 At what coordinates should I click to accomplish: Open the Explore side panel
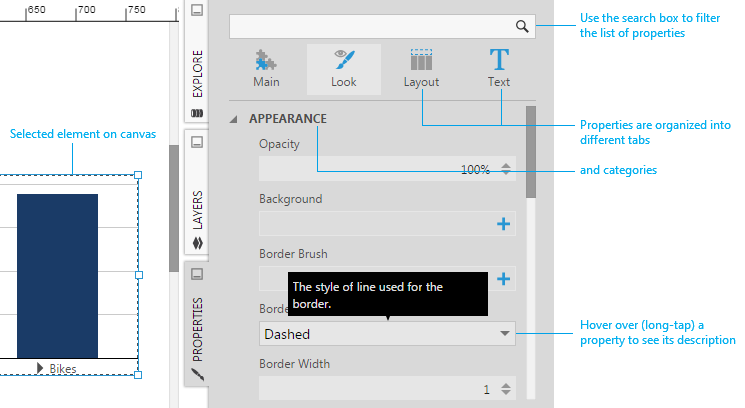pyautogui.click(x=197, y=75)
